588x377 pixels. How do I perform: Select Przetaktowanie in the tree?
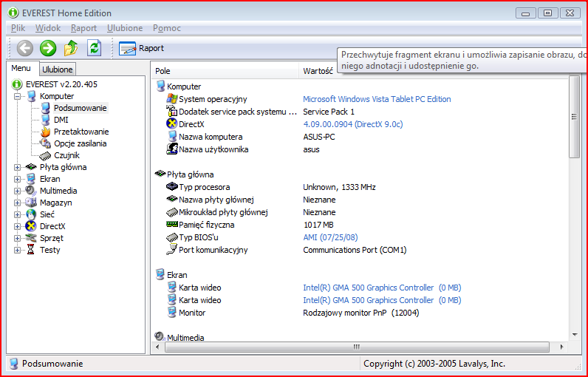pos(81,132)
